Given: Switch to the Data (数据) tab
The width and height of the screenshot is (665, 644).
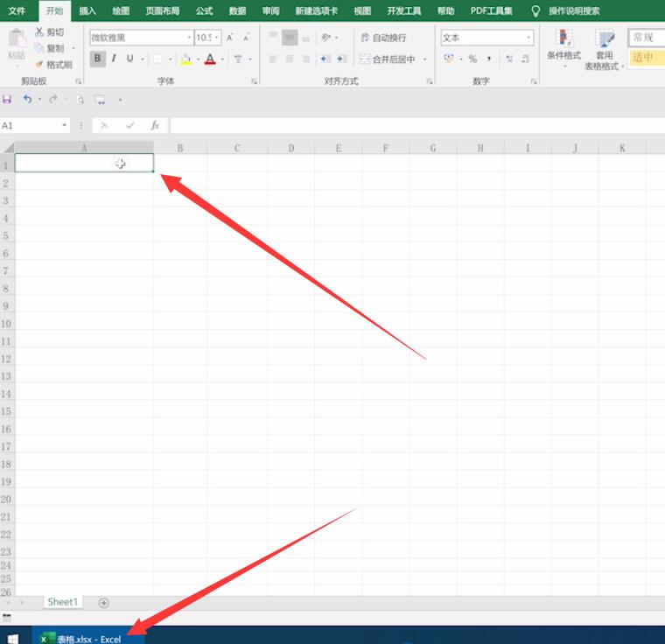Looking at the screenshot, I should pyautogui.click(x=237, y=10).
